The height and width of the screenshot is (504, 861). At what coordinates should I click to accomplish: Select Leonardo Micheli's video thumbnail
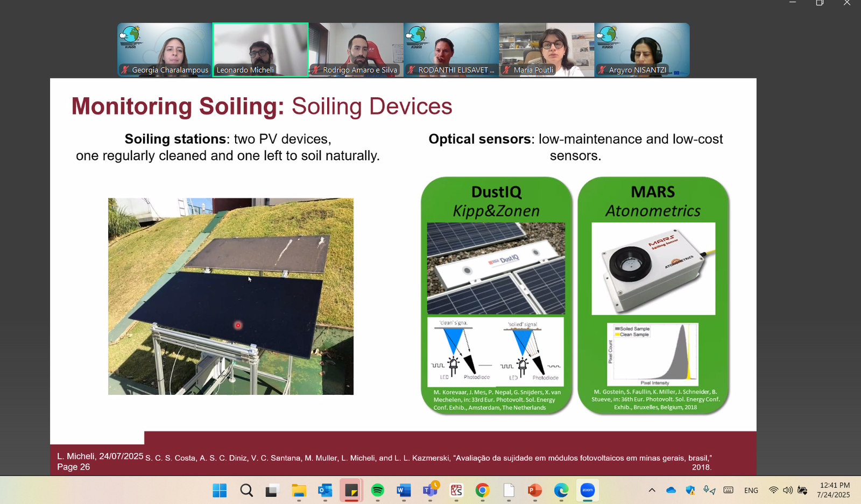click(x=260, y=49)
